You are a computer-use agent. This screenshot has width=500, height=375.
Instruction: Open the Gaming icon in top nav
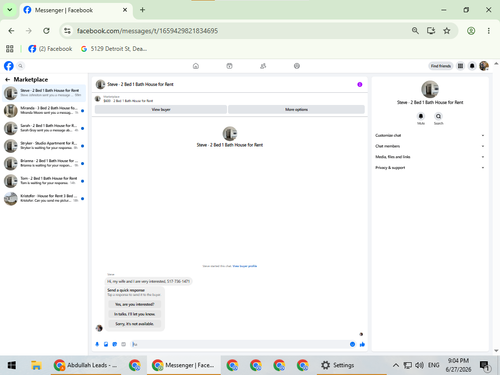(x=297, y=66)
